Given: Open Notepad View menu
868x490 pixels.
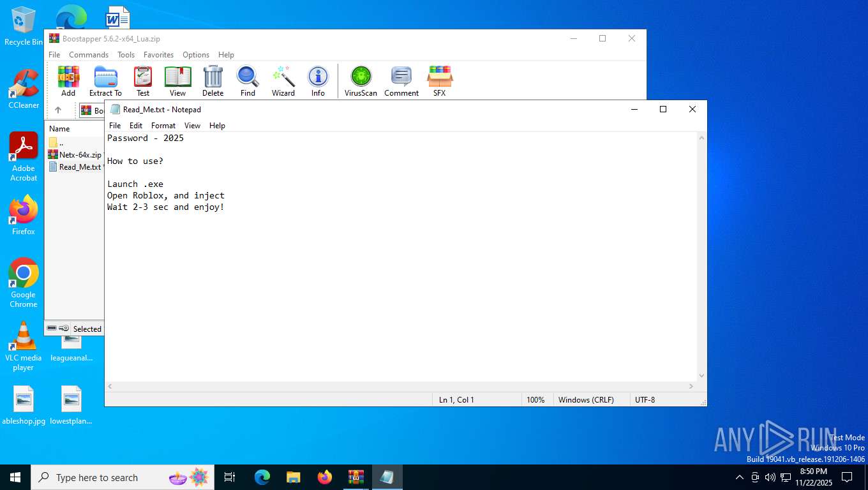Looking at the screenshot, I should click(192, 126).
